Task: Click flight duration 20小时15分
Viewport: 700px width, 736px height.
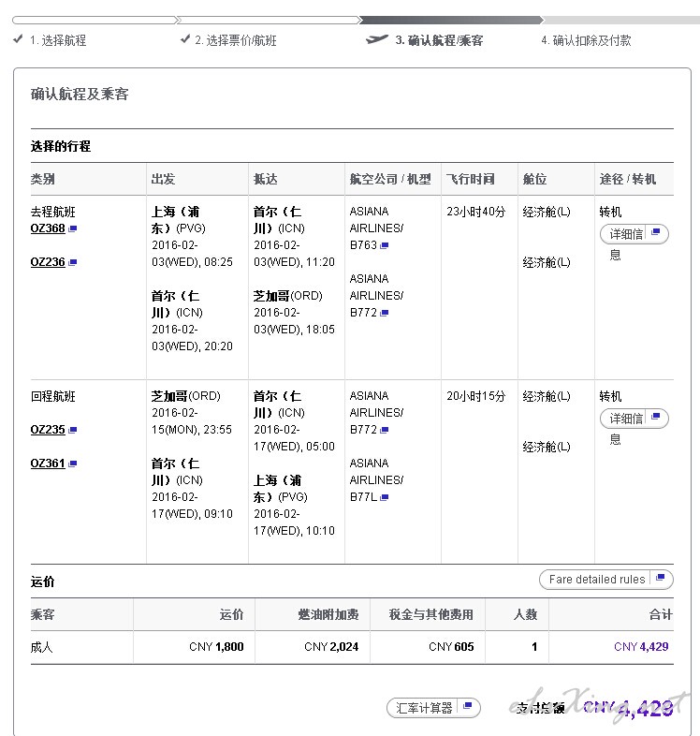Action: click(475, 396)
